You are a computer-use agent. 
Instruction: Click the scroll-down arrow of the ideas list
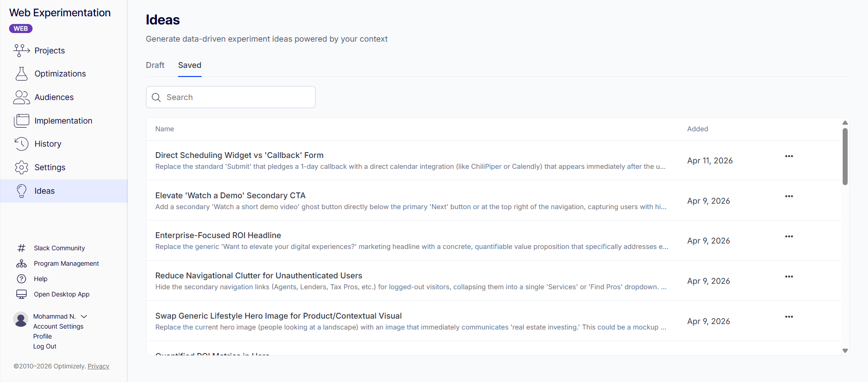coord(845,351)
